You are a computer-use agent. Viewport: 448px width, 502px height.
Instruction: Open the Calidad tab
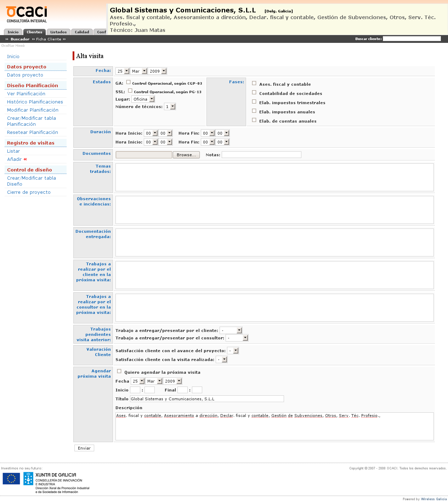[82, 32]
